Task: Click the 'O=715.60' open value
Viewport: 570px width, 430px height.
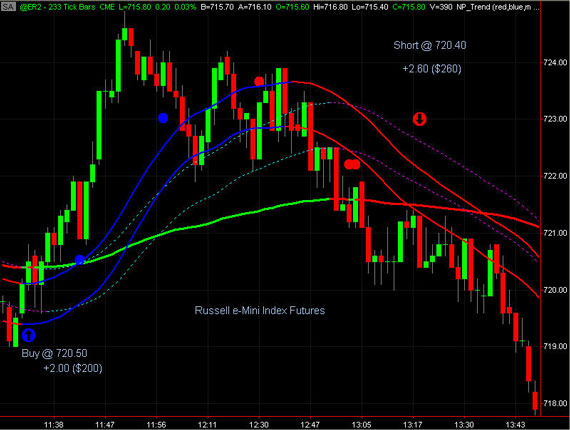Action: pos(292,7)
